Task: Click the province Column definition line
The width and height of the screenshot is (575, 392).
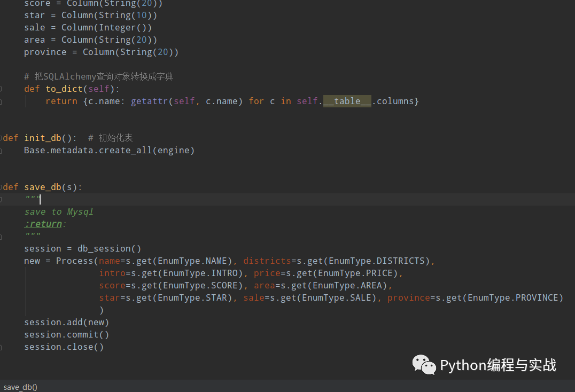Action: click(x=100, y=52)
